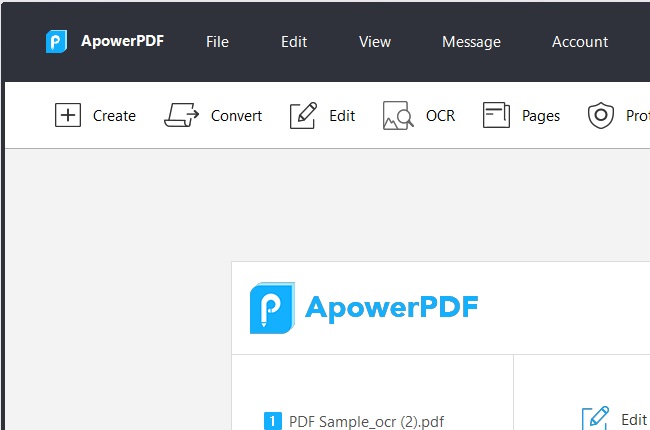Click the ApowerPDF title text in title bar

pos(123,41)
